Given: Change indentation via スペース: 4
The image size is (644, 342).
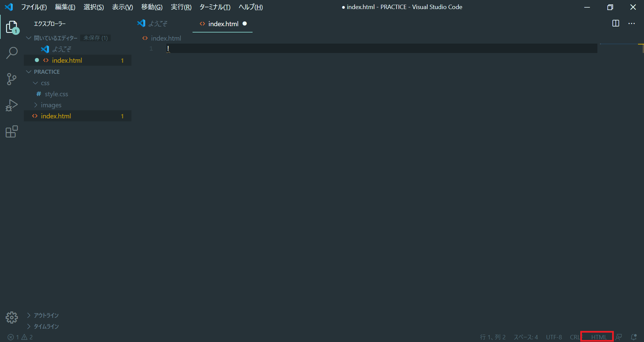Looking at the screenshot, I should [526, 337].
